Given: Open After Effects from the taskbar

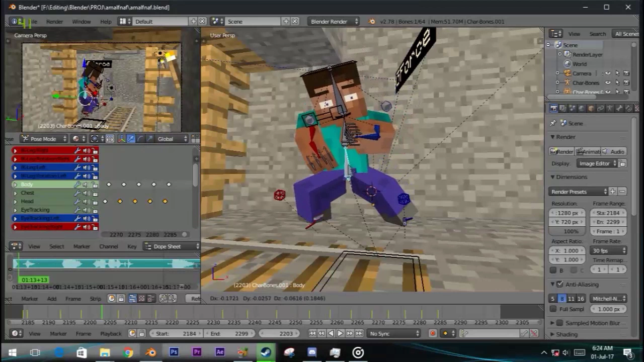Looking at the screenshot, I should 220,352.
